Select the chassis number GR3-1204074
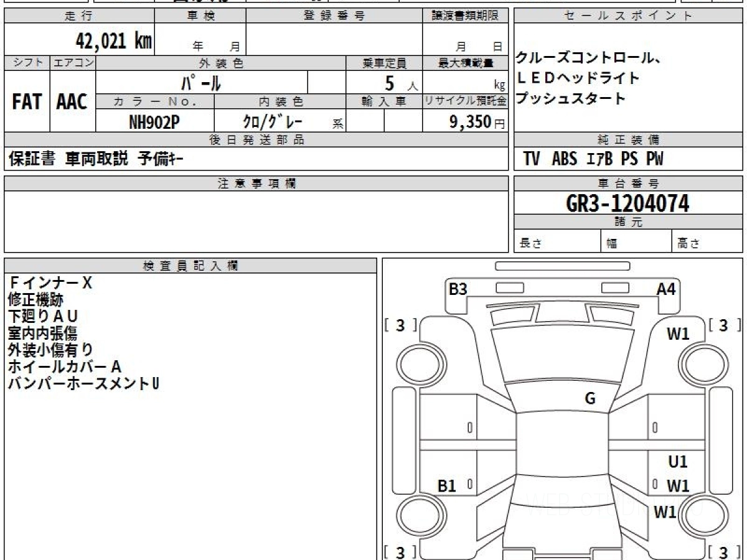This screenshot has height=560, width=747. [x=628, y=203]
